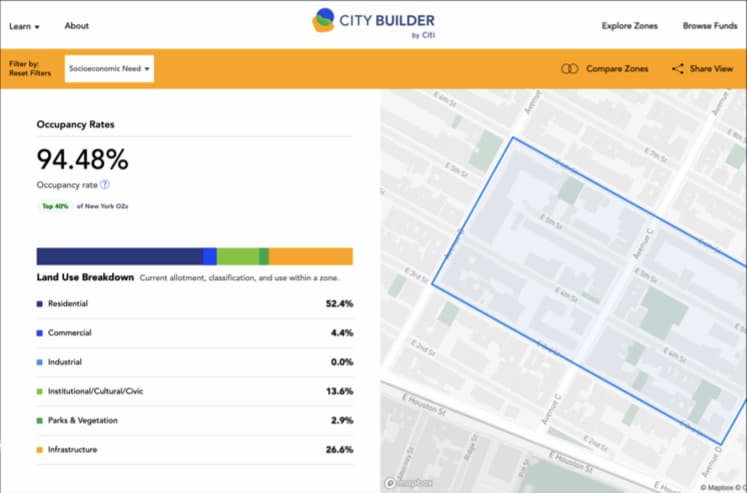Click the Commercial legend square

pyautogui.click(x=40, y=333)
